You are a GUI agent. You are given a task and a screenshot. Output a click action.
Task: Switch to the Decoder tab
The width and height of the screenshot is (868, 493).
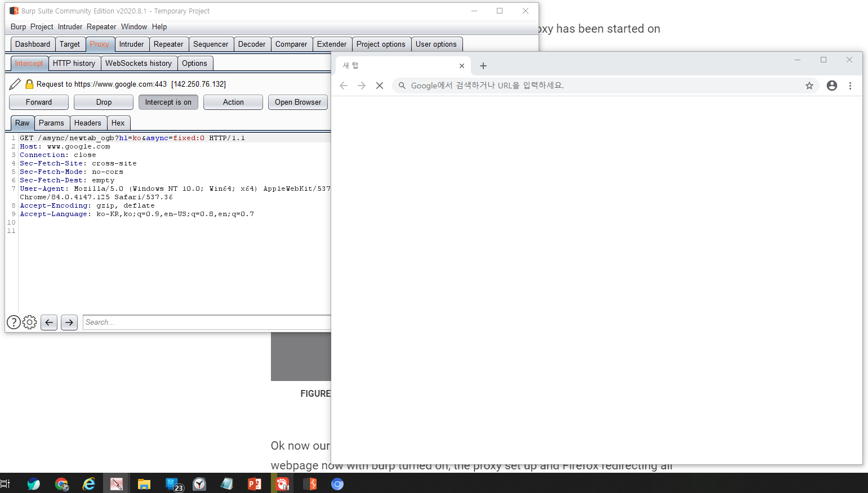coord(252,44)
